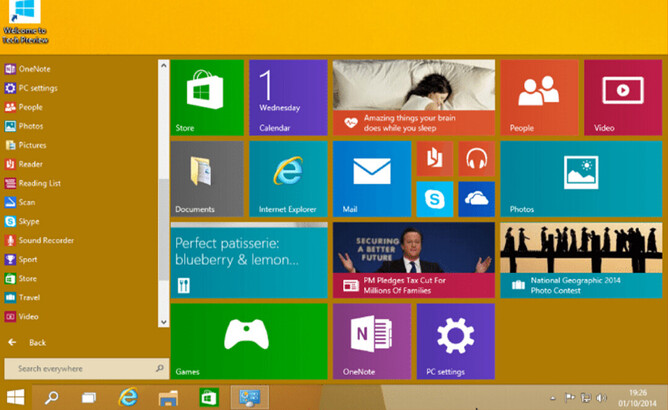Open the Music headphones tile

point(476,158)
